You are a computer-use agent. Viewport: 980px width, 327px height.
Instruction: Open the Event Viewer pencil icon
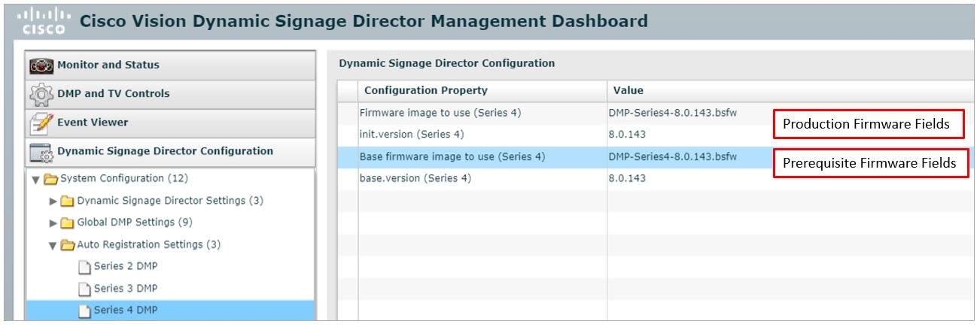[41, 123]
